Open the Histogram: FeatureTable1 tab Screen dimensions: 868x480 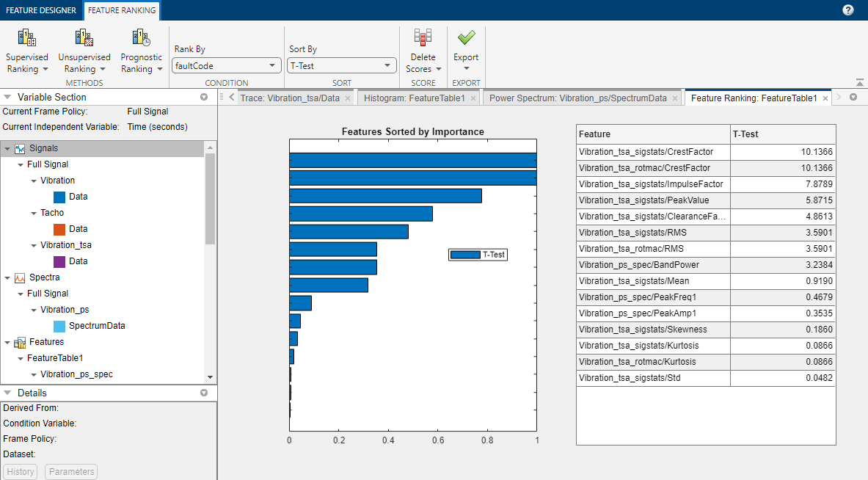point(414,98)
